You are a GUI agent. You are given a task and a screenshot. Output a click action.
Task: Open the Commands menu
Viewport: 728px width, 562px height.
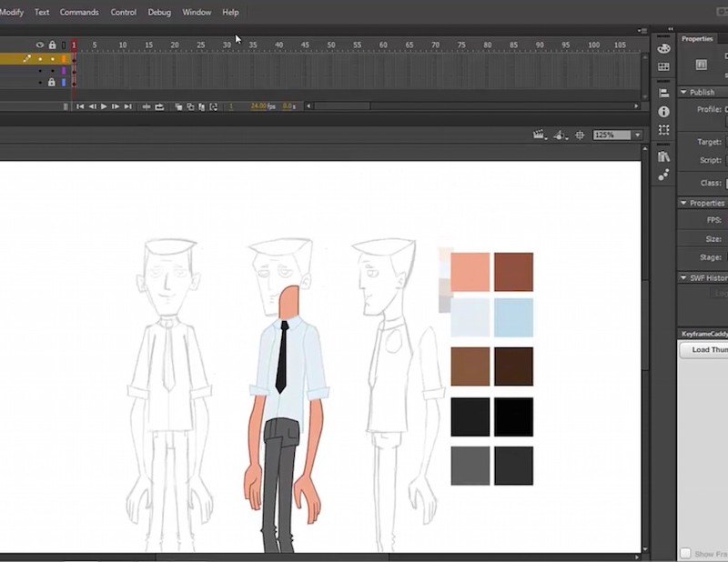coord(79,12)
